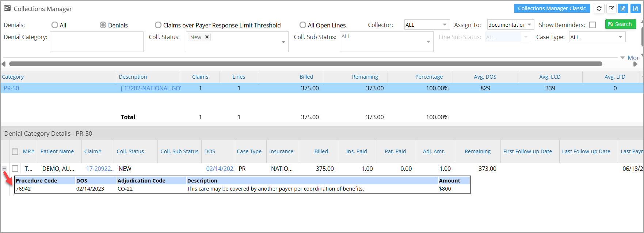Viewport: 644px width, 233px height.
Task: Click the refresh icon in the header
Action: (x=599, y=8)
